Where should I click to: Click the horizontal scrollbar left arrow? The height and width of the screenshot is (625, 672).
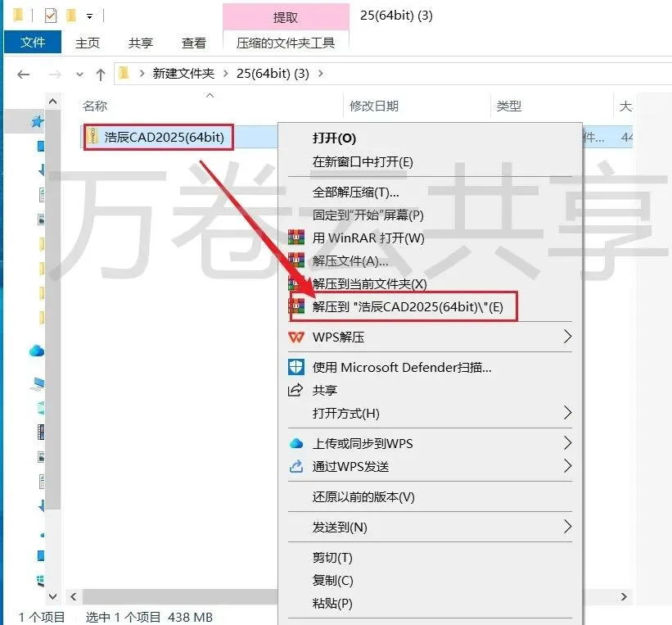tap(74, 596)
